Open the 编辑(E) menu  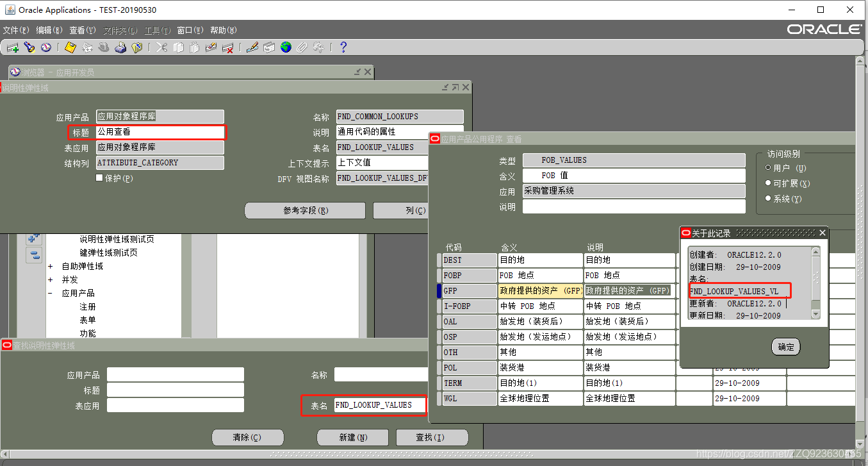coord(49,30)
